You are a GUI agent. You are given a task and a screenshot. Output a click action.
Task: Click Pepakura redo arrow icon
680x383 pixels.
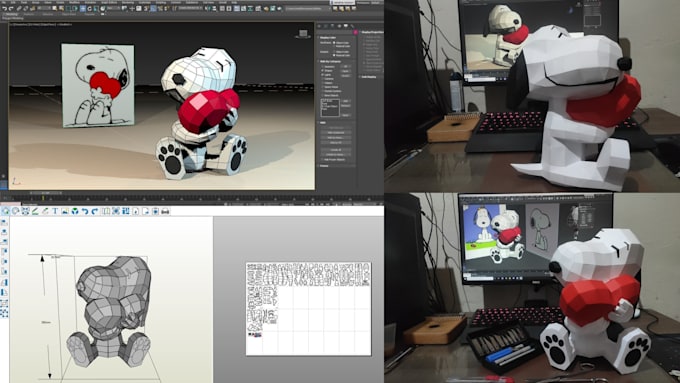click(x=95, y=211)
